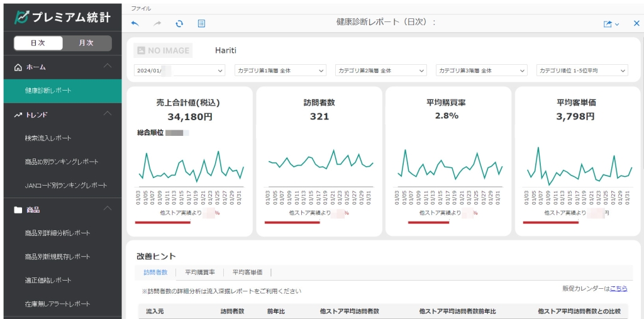Image resolution: width=644 pixels, height=319 pixels.
Task: Click the 他ストア平均訪問者数との比較 column header
Action: [579, 311]
